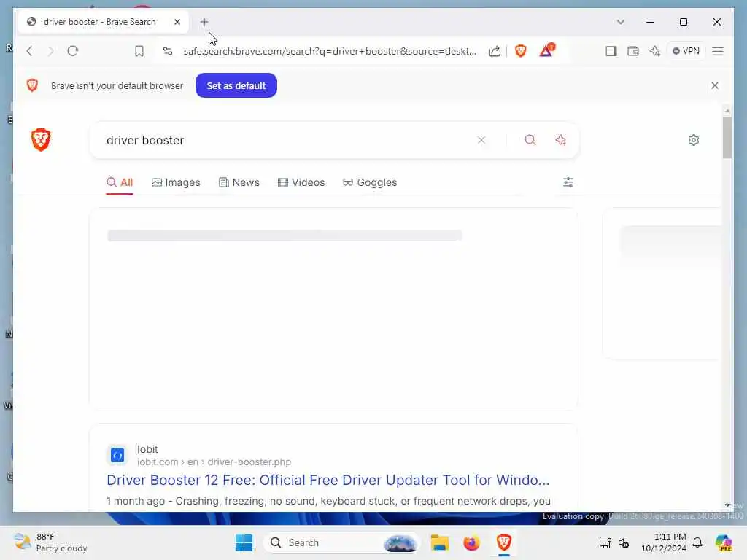Reload the current page

72,51
